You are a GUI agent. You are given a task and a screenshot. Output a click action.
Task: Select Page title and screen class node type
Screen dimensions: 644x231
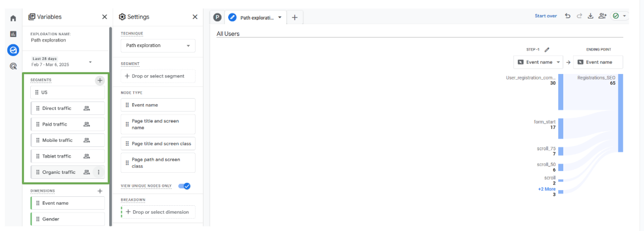[158, 144]
